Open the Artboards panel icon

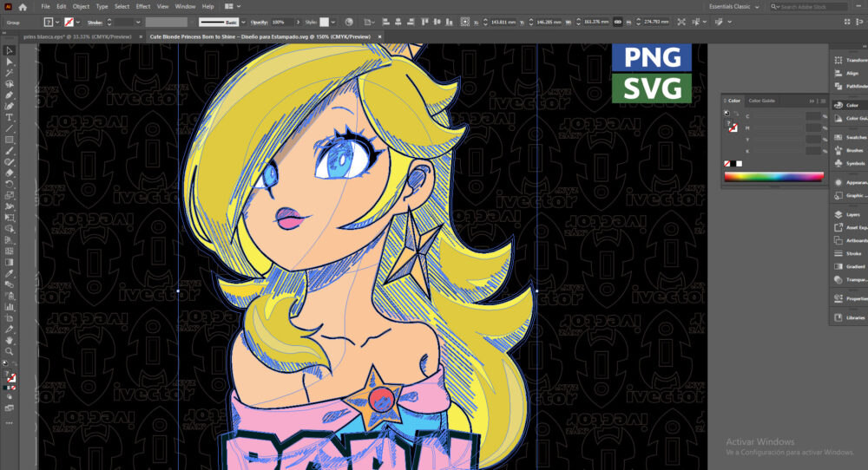pyautogui.click(x=838, y=240)
